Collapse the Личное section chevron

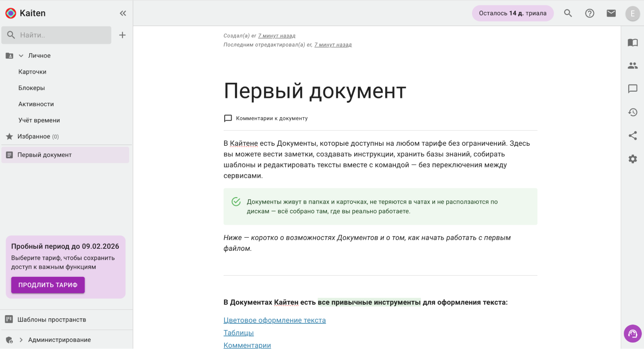(x=21, y=56)
